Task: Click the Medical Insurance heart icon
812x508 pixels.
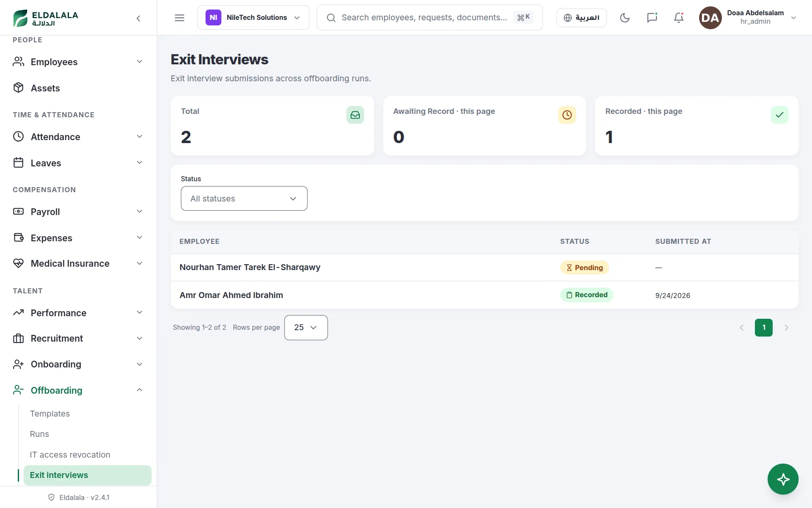Action: [x=18, y=263]
